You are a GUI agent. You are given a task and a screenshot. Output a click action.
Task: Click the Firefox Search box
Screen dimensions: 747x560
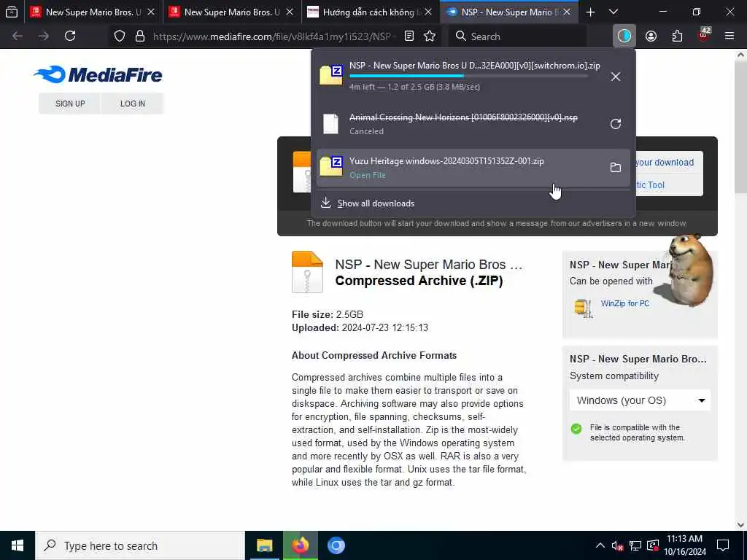(x=518, y=36)
